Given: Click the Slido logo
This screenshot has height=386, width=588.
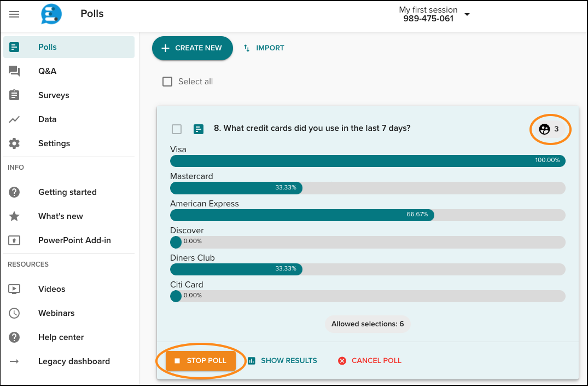Looking at the screenshot, I should pos(51,14).
